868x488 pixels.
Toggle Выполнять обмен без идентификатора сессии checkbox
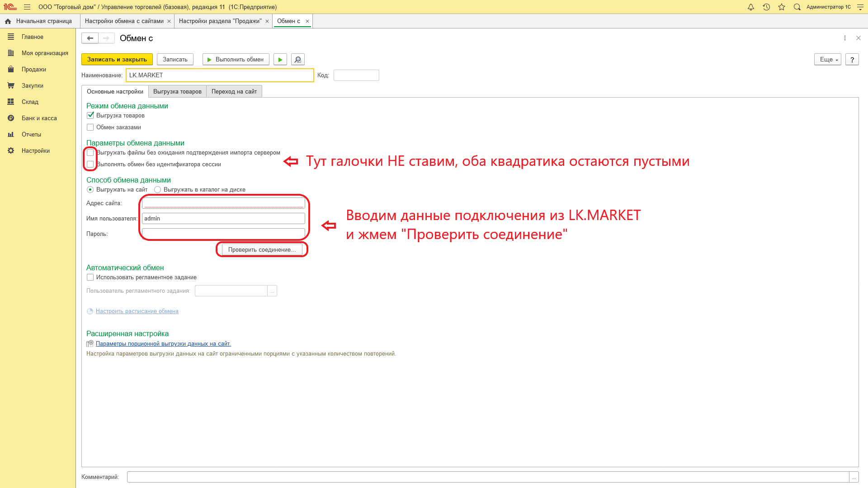point(90,164)
